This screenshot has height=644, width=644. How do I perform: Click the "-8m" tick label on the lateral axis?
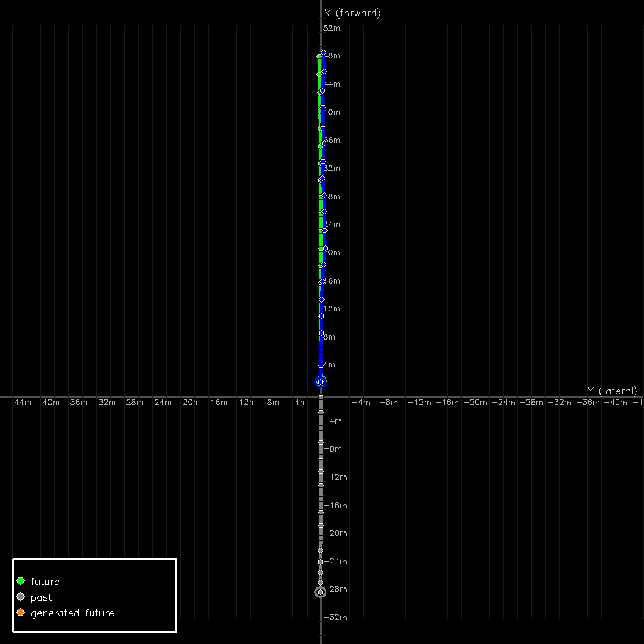pyautogui.click(x=389, y=402)
